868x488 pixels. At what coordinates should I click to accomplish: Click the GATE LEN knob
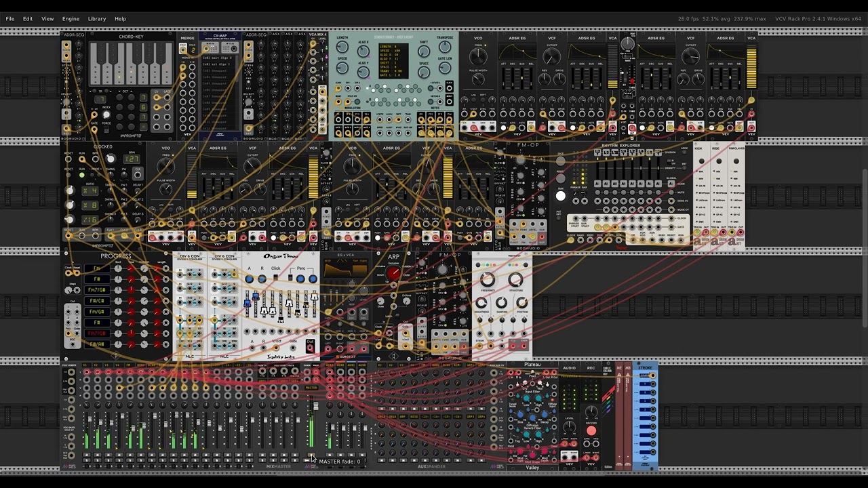tap(445, 68)
